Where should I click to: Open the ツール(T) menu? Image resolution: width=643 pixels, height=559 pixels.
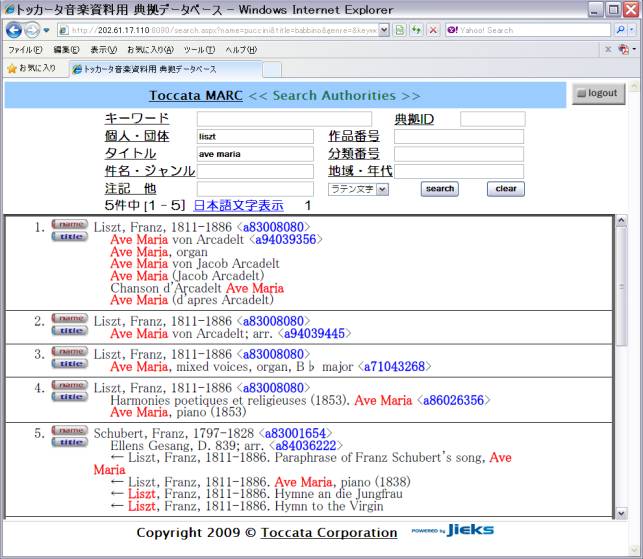click(x=199, y=50)
